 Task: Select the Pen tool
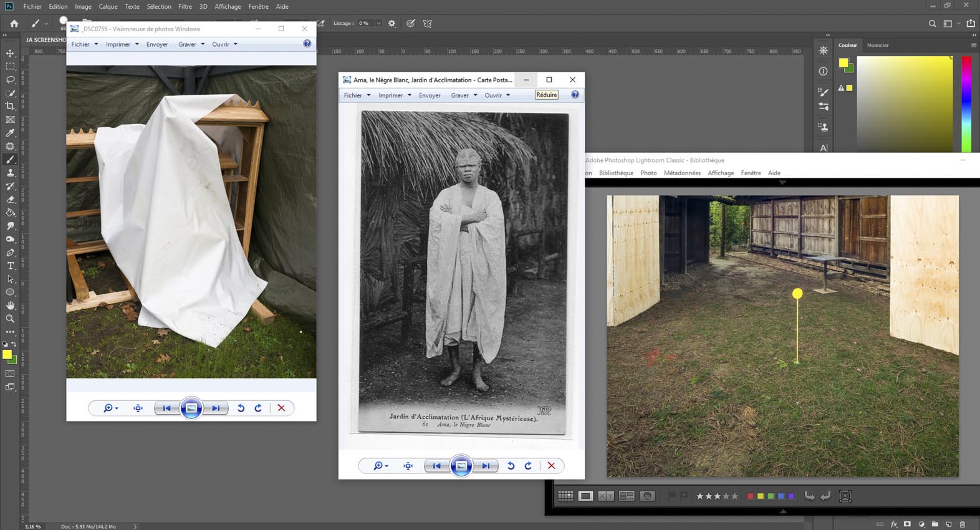[x=10, y=253]
